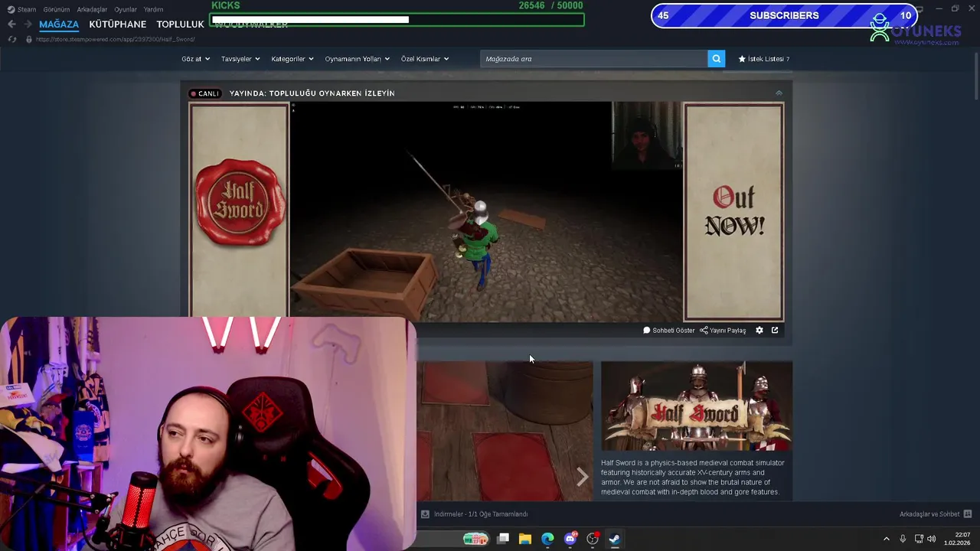Image resolution: width=980 pixels, height=551 pixels.
Task: Open the Steam menu
Action: [x=22, y=9]
